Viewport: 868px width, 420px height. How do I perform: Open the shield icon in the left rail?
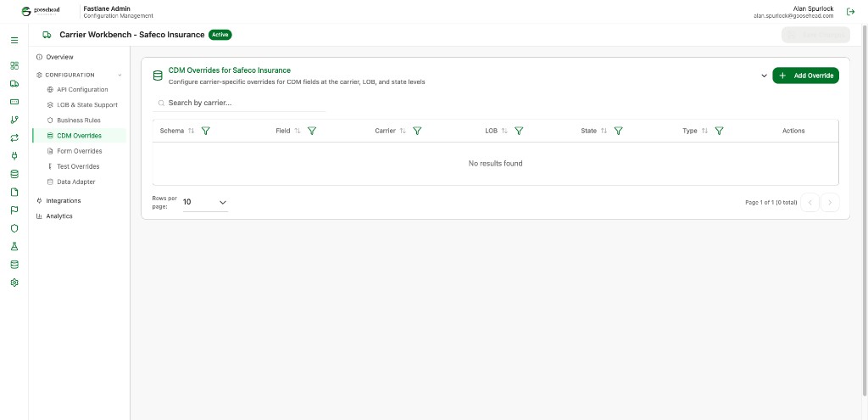[x=14, y=228]
